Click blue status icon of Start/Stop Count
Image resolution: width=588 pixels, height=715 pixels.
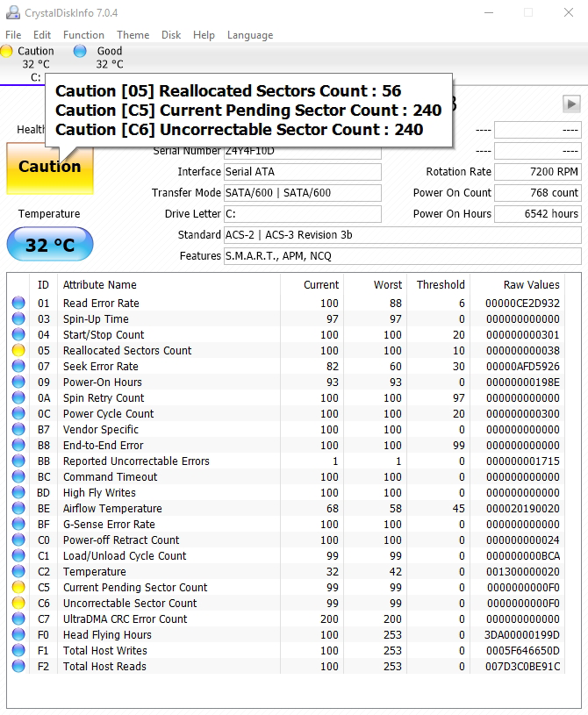[x=18, y=334]
